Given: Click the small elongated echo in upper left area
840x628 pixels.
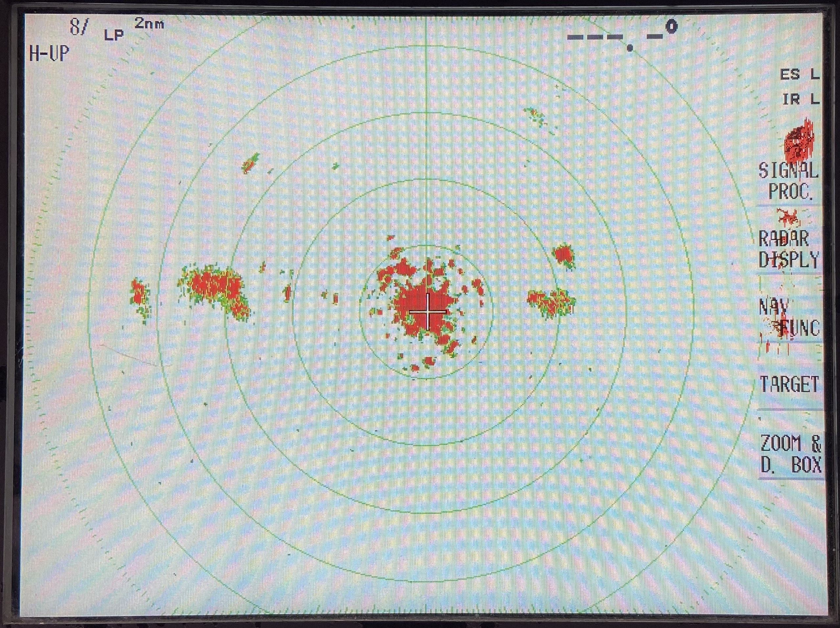Looking at the screenshot, I should (251, 163).
